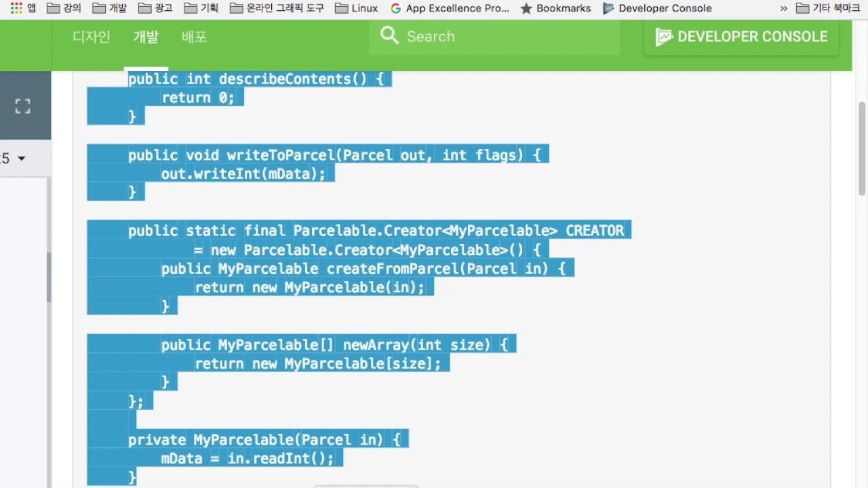Image resolution: width=868 pixels, height=488 pixels.
Task: Focus the Search input field
Action: 494,37
